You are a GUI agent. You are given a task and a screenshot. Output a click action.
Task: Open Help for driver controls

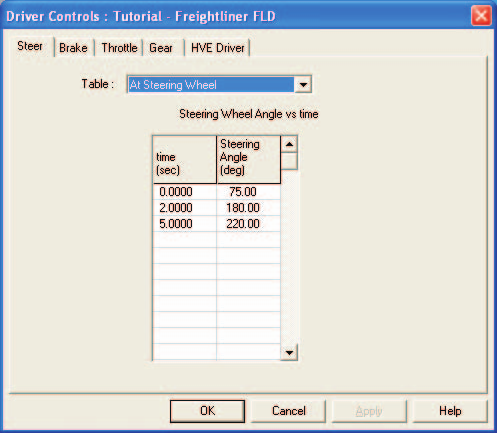[450, 411]
